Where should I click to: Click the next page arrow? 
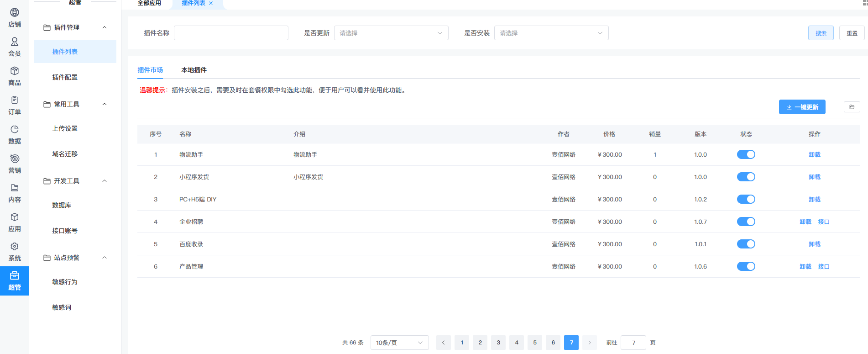click(590, 343)
